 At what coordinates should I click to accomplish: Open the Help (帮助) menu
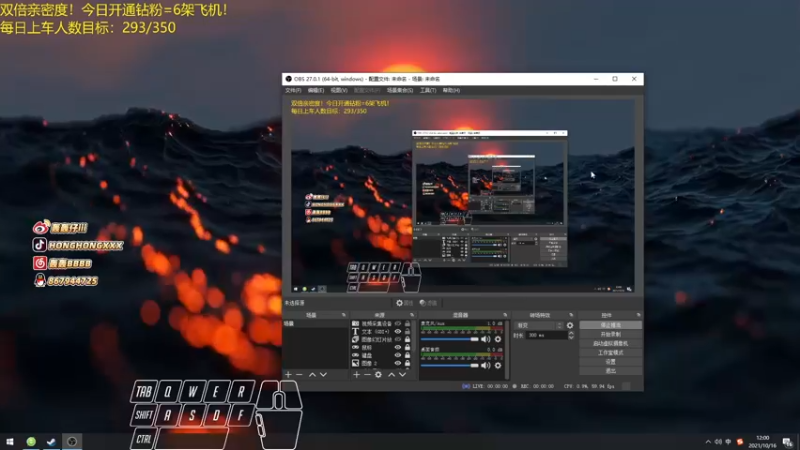pyautogui.click(x=451, y=90)
